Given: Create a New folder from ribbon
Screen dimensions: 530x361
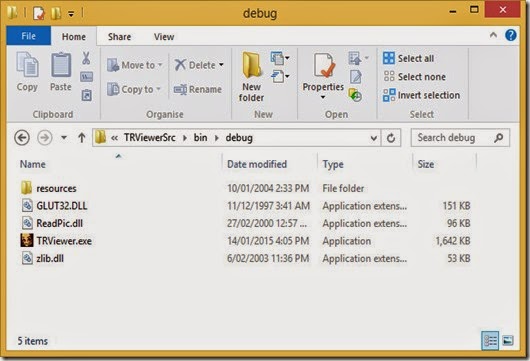Looking at the screenshot, I should coord(251,77).
